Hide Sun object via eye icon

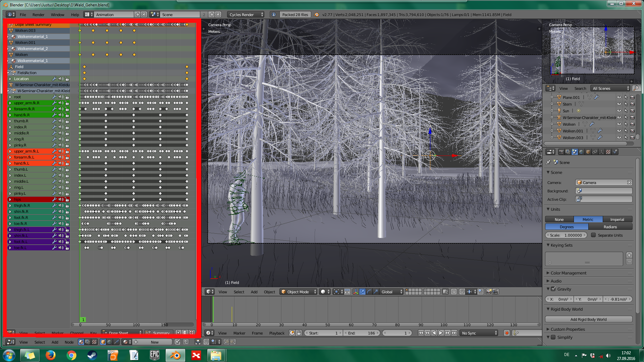[619, 111]
